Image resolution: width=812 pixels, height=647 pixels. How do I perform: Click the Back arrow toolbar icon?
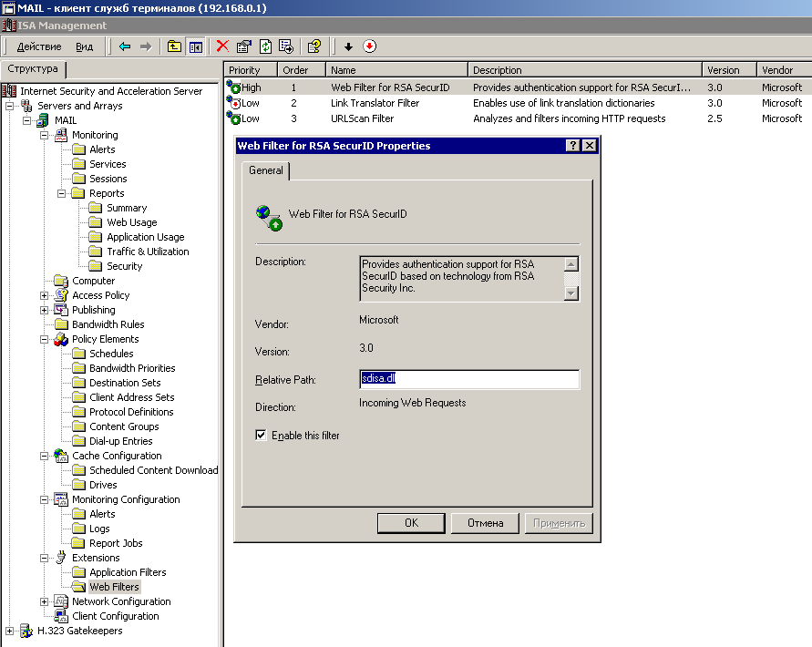click(124, 46)
